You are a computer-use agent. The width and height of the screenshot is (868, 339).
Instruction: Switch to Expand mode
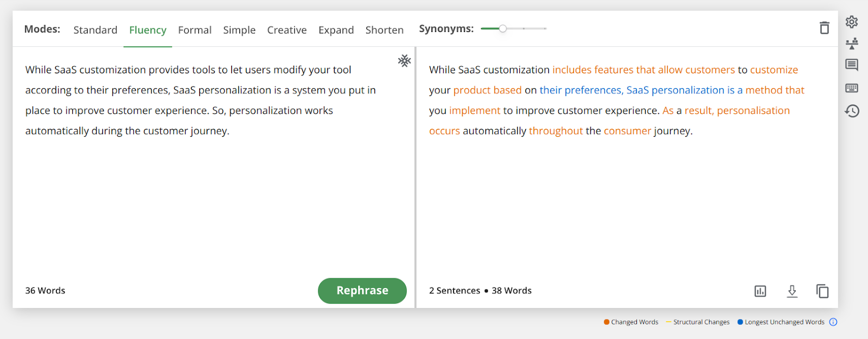click(336, 30)
